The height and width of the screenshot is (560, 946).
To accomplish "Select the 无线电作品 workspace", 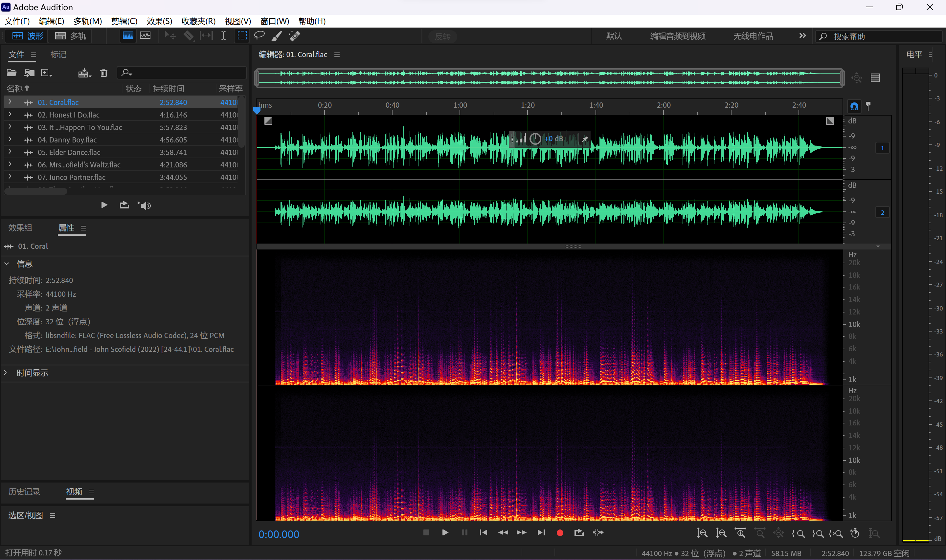I will [753, 36].
